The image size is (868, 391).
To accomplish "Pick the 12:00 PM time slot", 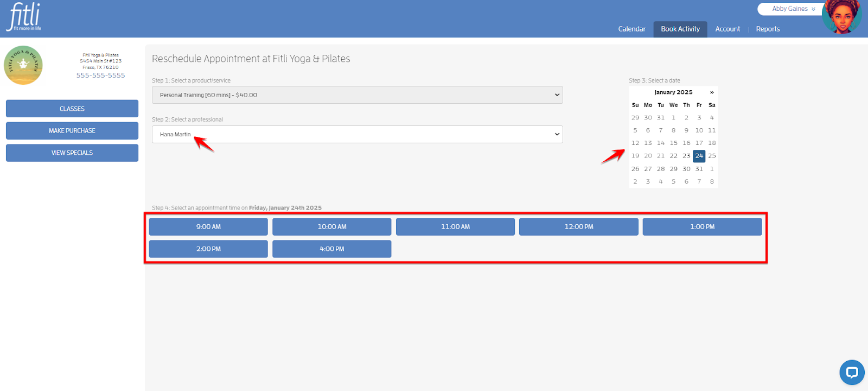I will point(579,227).
